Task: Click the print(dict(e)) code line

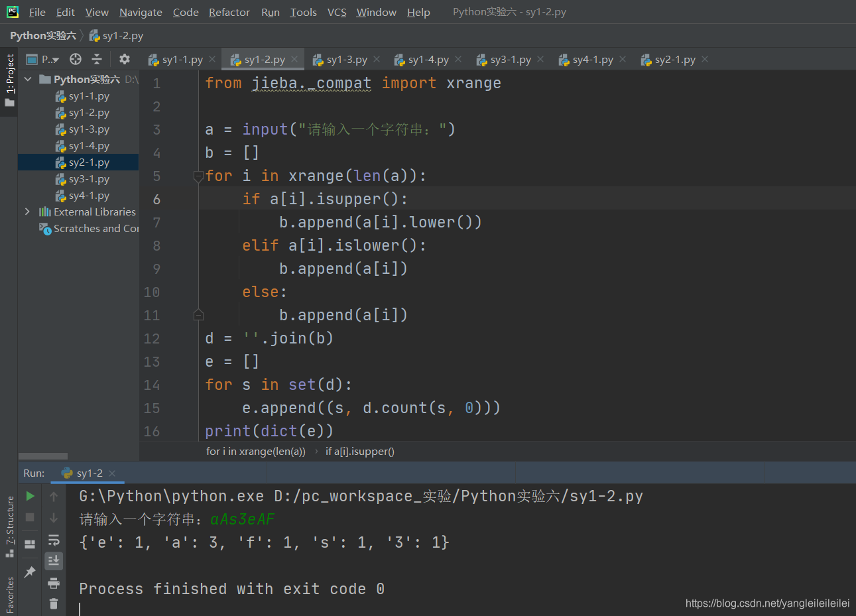Action: 269,431
